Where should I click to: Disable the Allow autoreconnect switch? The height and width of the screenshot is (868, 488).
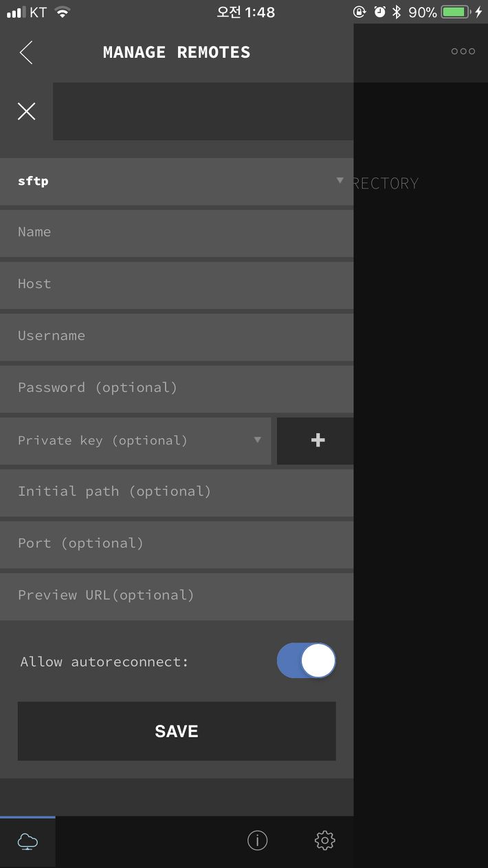click(307, 661)
